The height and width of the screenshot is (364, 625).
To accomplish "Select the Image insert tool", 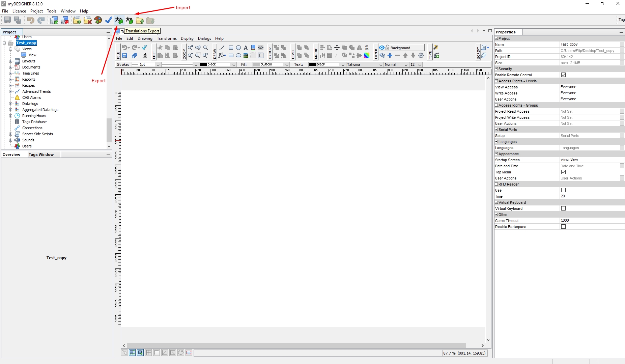I will point(246,55).
